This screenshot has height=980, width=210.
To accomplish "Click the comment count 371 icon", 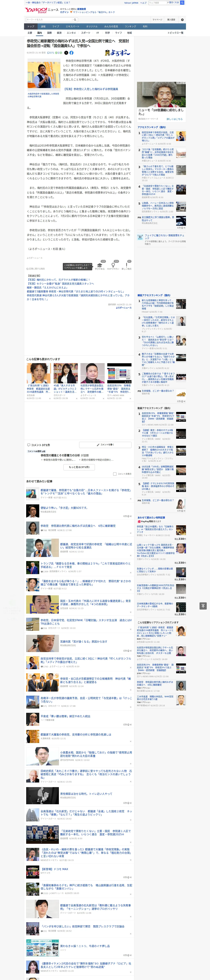I will click(x=51, y=53).
